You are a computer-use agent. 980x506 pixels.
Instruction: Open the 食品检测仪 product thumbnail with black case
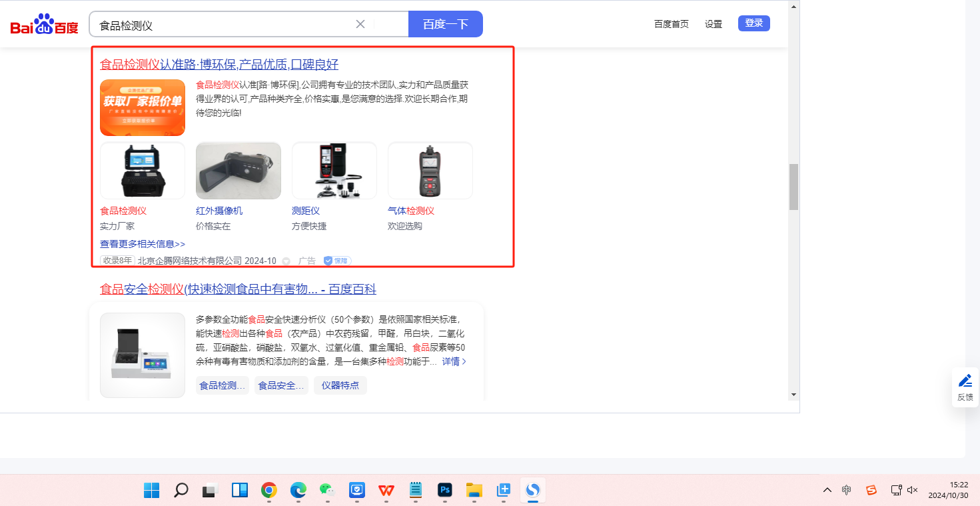pos(143,171)
